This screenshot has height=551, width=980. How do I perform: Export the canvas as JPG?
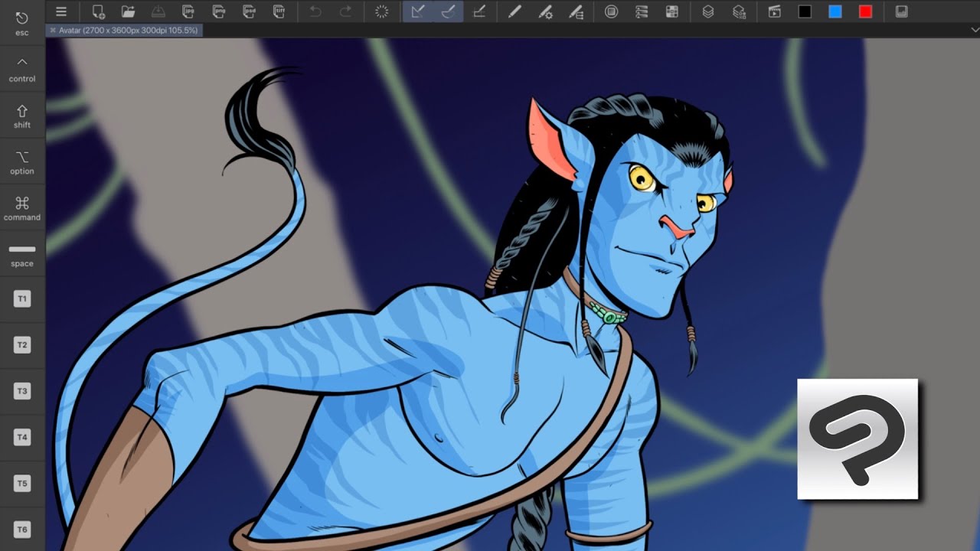(188, 11)
